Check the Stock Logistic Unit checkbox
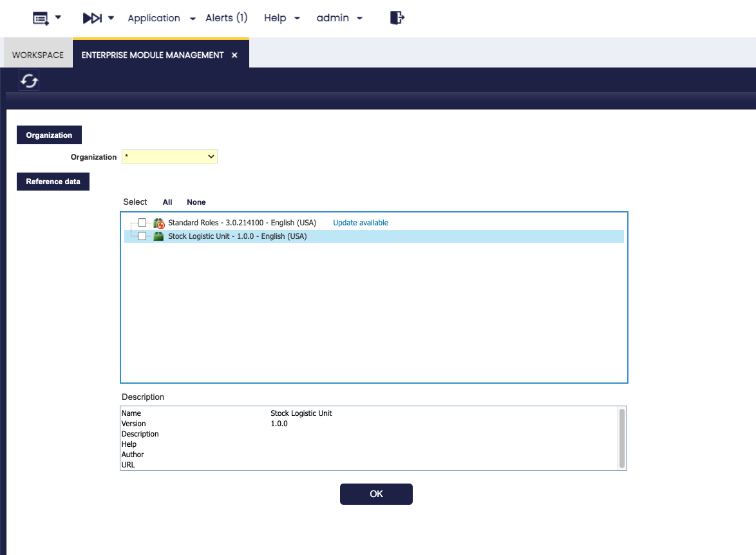 [x=142, y=236]
